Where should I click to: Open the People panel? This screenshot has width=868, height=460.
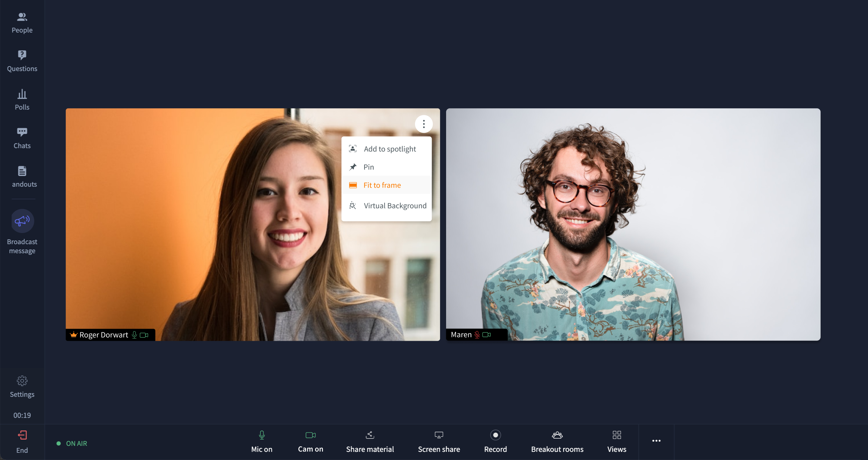tap(22, 23)
